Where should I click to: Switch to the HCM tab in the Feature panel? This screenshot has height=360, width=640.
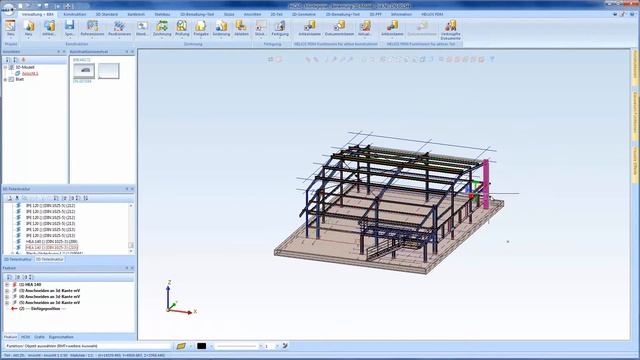(x=25, y=337)
